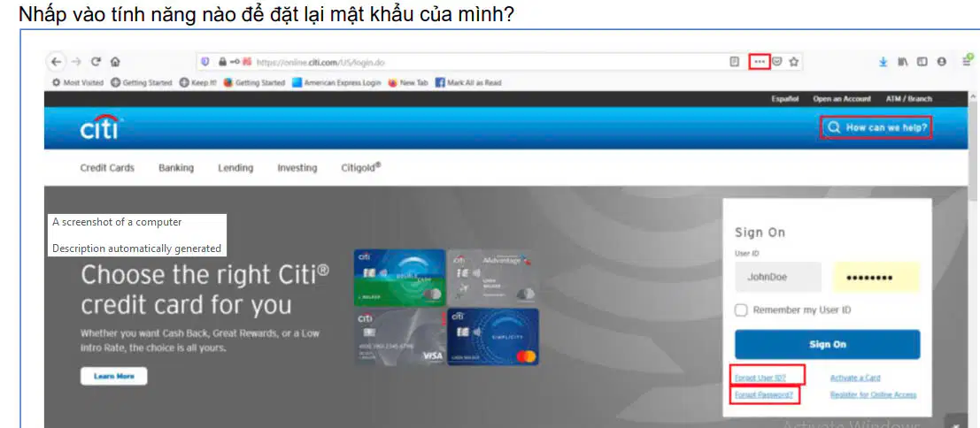
Task: Open the browser home page icon
Action: tap(114, 62)
